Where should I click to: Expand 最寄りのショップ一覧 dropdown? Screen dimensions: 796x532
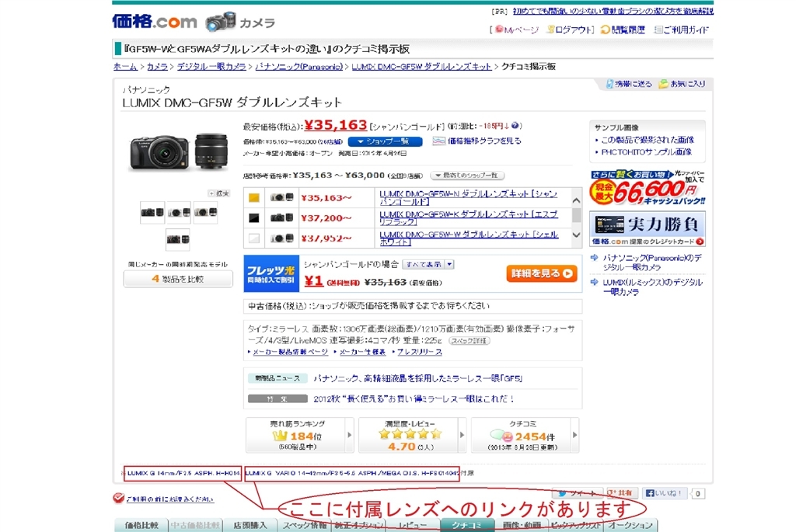[x=467, y=176]
